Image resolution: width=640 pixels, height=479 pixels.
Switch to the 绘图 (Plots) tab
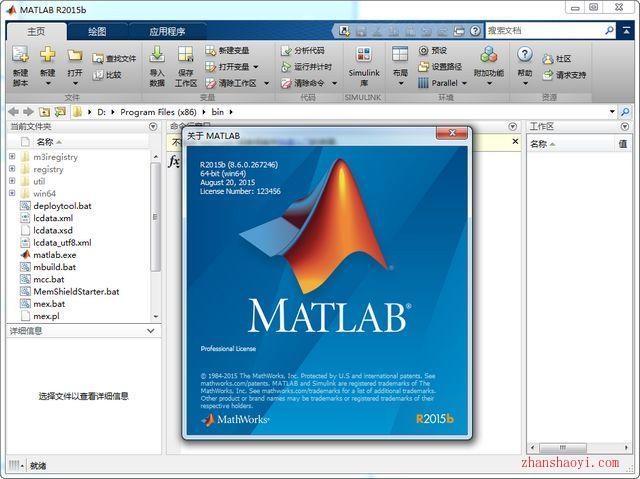[97, 31]
